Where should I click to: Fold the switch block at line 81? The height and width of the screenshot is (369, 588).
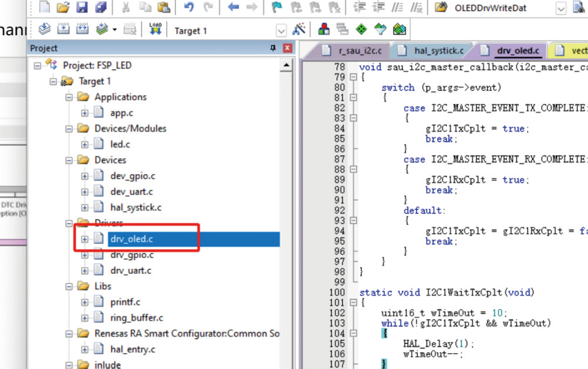click(353, 98)
